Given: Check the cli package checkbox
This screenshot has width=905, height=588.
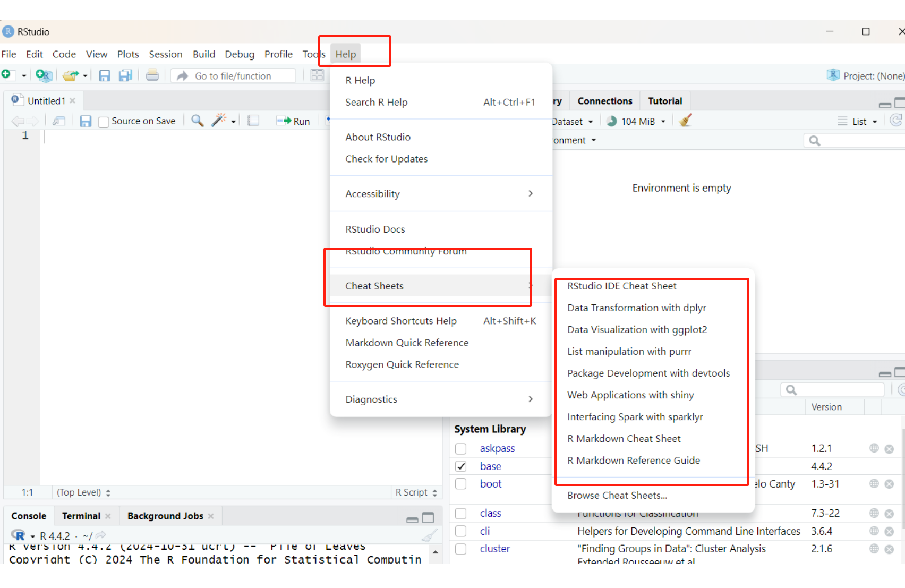Looking at the screenshot, I should (x=460, y=531).
